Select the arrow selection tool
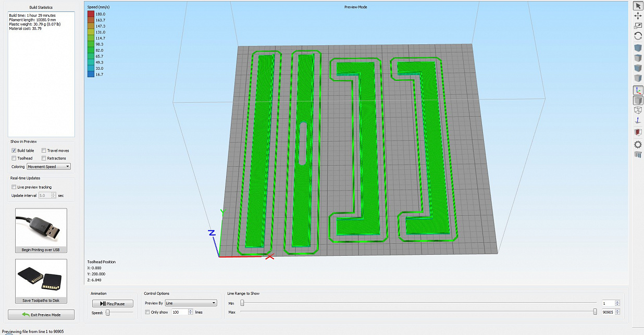The height and width of the screenshot is (335, 644). tap(638, 6)
